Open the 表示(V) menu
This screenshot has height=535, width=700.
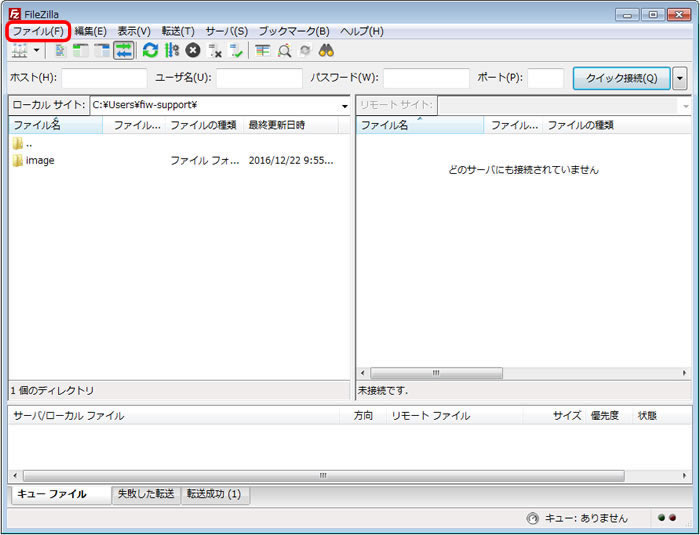(134, 31)
